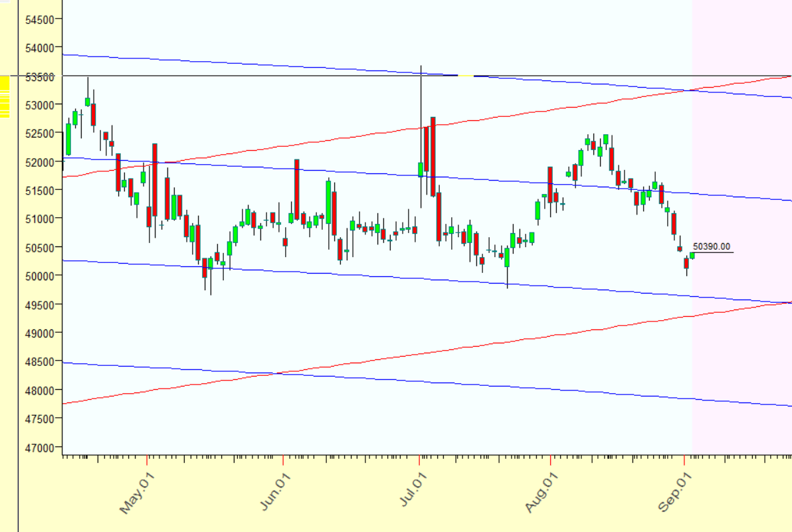Click the 54000 price axis label
The image size is (792, 532).
(x=41, y=48)
